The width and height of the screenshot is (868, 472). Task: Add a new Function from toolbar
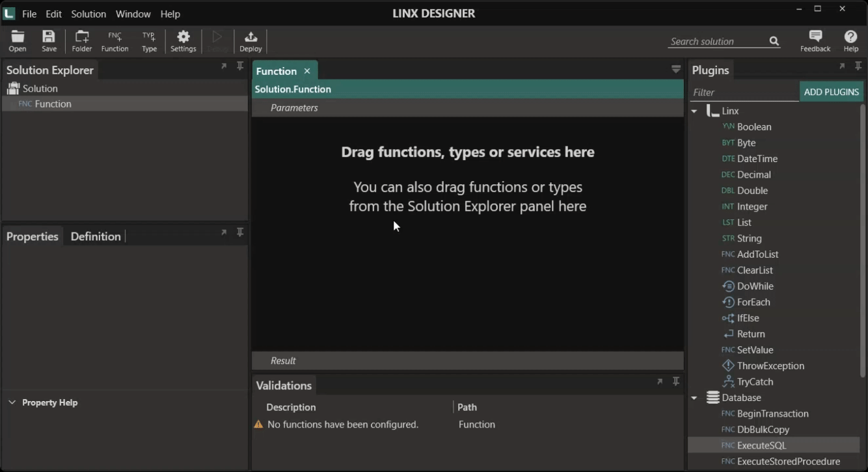115,40
